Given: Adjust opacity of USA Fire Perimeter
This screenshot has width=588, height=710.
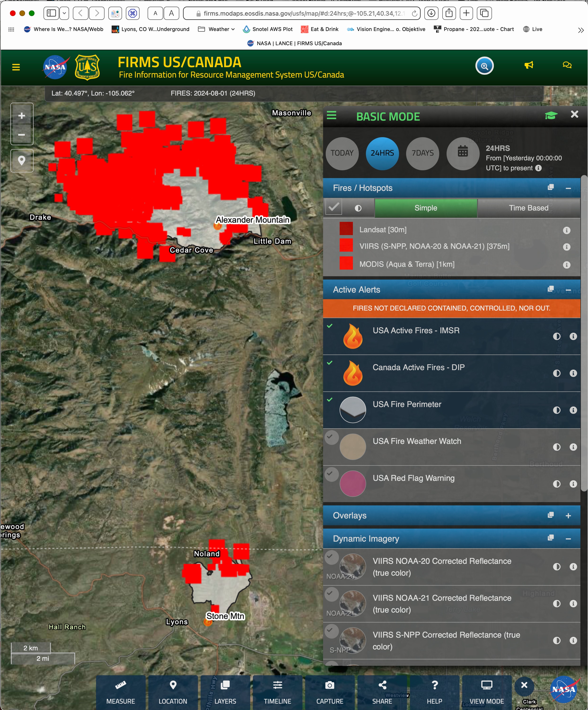Looking at the screenshot, I should pyautogui.click(x=557, y=410).
